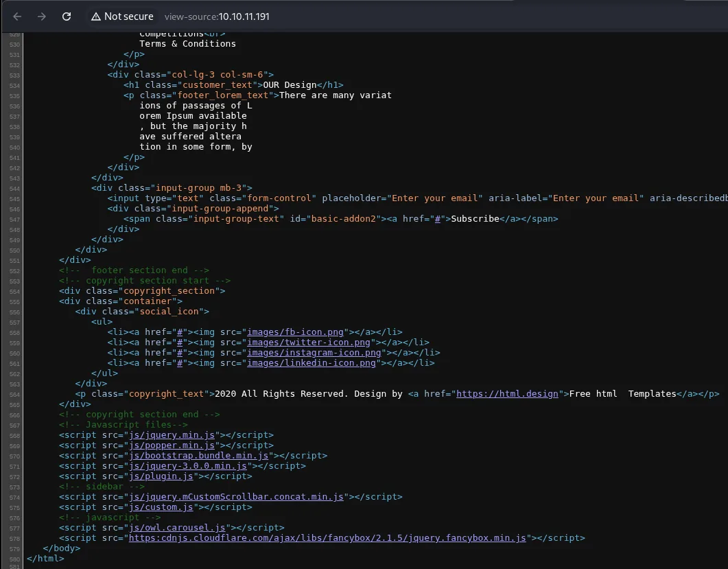This screenshot has width=728, height=569.
Task: Open js/owl.carousel.js script link
Action: [177, 528]
